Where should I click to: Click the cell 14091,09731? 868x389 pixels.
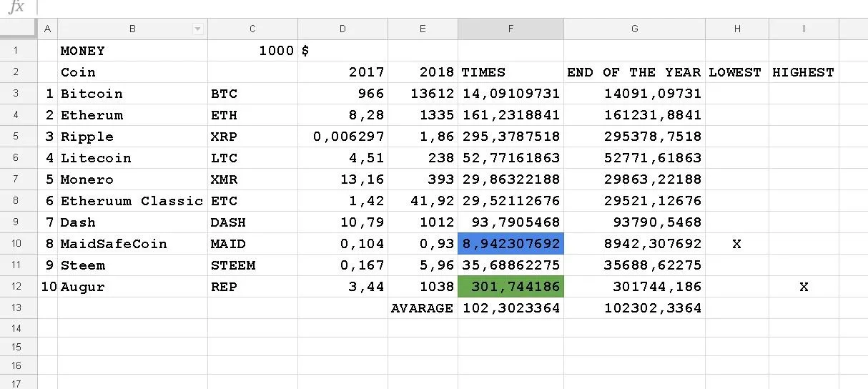click(634, 94)
